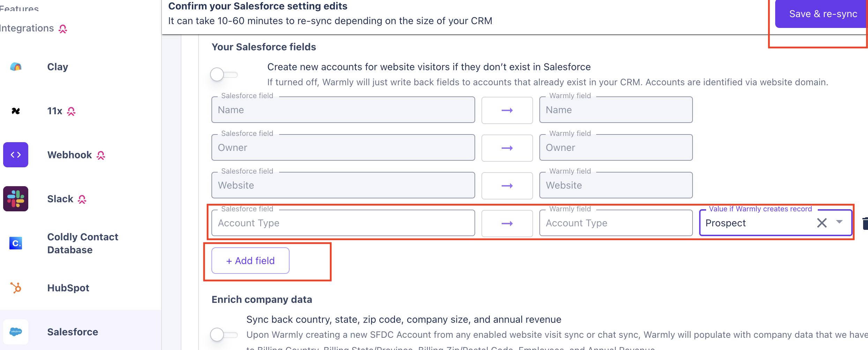The height and width of the screenshot is (350, 868).
Task: Select HubSpot in the integrations list
Action: pyautogui.click(x=68, y=288)
